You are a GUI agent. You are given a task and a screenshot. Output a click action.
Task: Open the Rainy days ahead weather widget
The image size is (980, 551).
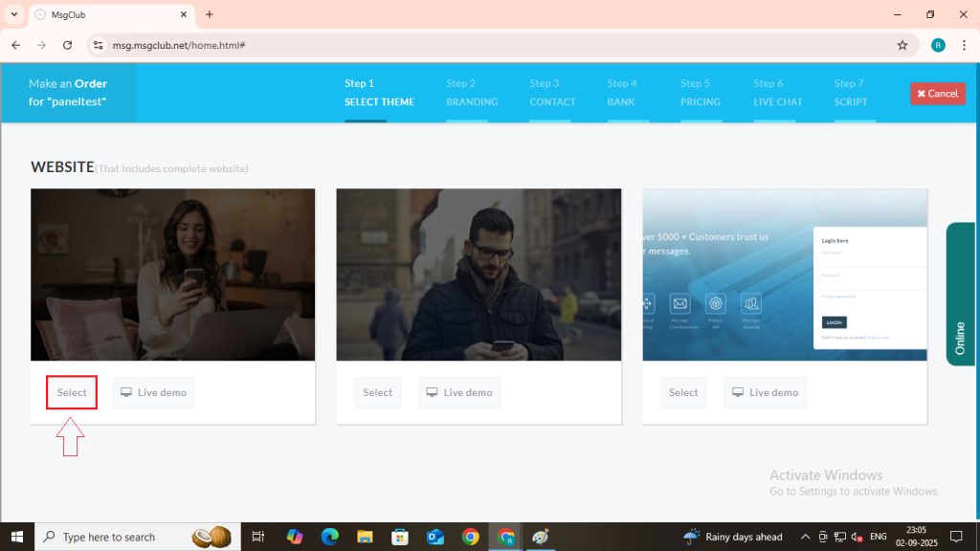(x=732, y=537)
